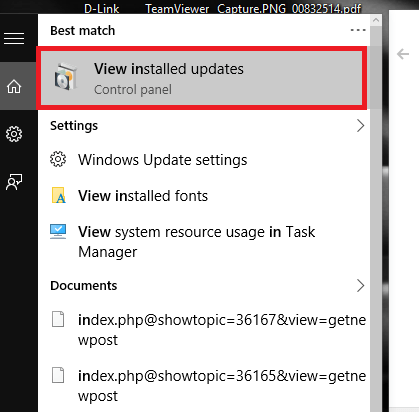Click the back arrow in the right pane
The height and width of the screenshot is (412, 419).
point(403,54)
